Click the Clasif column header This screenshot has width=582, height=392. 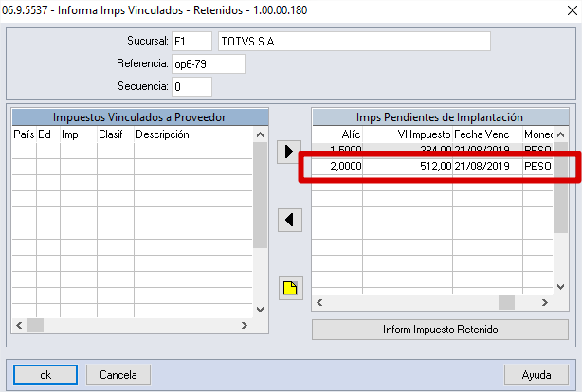pyautogui.click(x=116, y=134)
